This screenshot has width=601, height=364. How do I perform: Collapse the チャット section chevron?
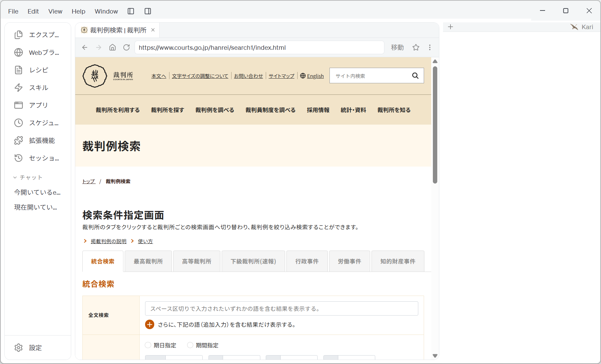(15, 177)
